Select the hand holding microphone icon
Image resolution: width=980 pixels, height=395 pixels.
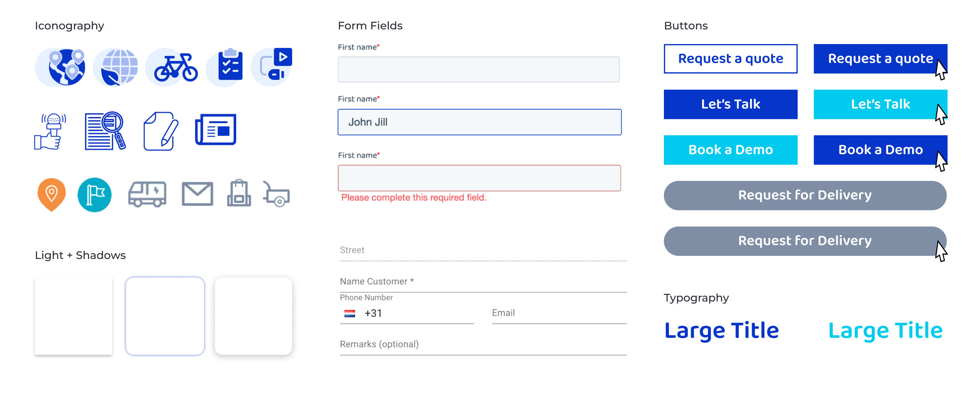coord(50,131)
